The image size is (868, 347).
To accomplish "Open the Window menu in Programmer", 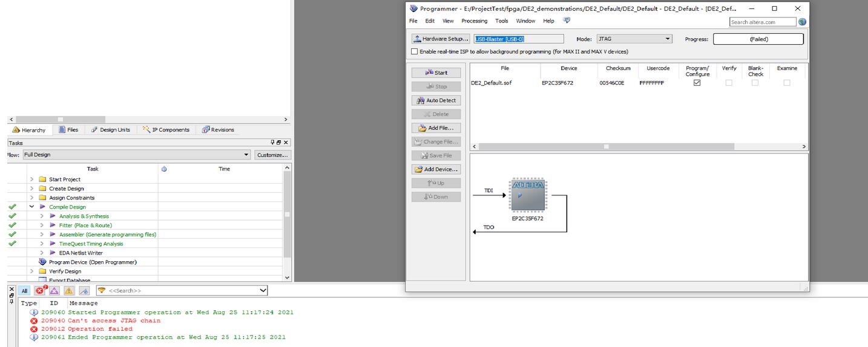I will [x=525, y=21].
